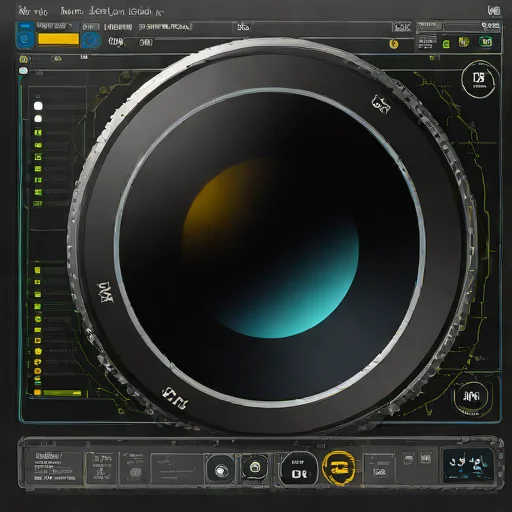Toggle the first white checkbox in left list
This screenshot has width=512, height=512.
pos(38,106)
